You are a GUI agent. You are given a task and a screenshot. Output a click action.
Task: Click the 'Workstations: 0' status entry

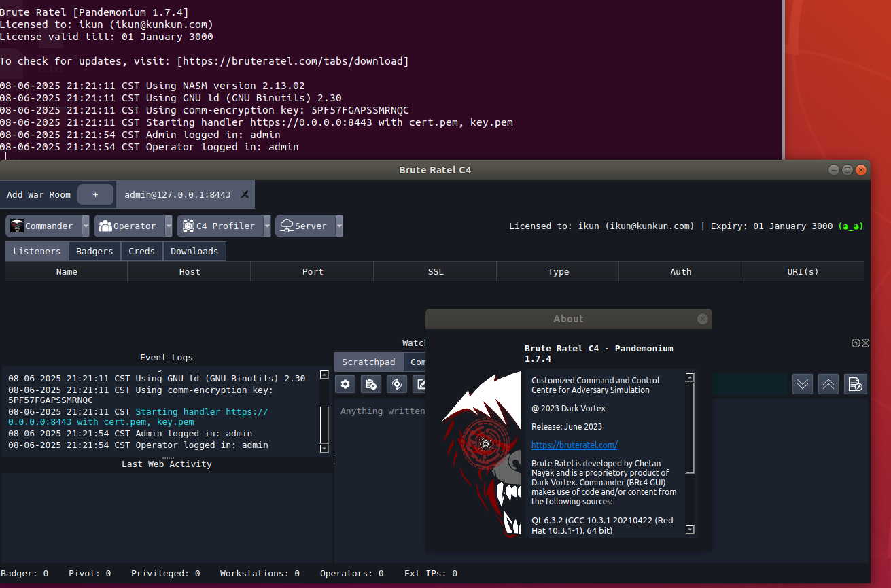260,574
